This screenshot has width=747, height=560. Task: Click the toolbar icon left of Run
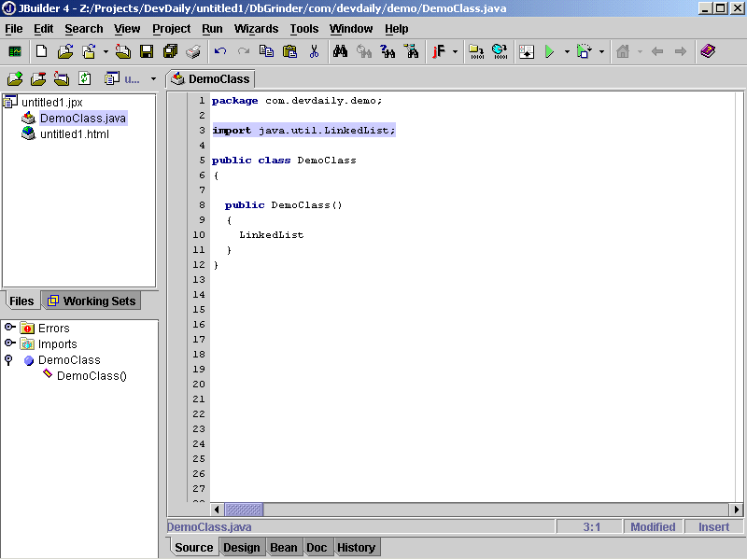coord(527,51)
